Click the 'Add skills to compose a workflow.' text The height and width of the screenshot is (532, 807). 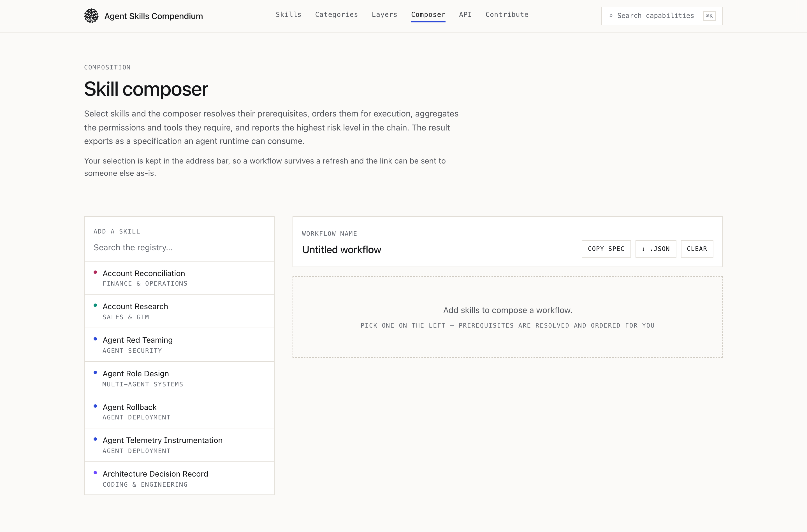(x=507, y=310)
